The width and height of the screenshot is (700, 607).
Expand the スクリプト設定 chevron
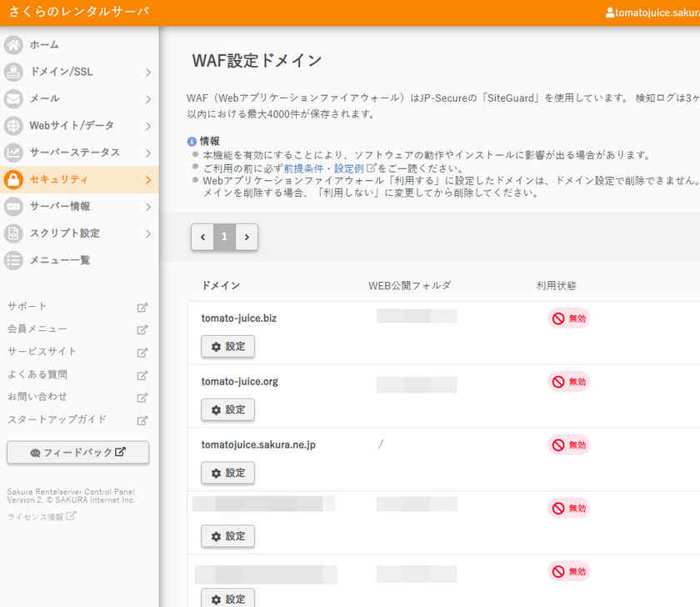coord(148,233)
